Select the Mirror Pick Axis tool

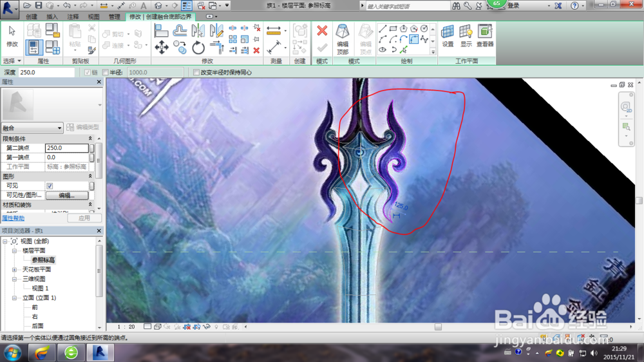[x=198, y=31]
